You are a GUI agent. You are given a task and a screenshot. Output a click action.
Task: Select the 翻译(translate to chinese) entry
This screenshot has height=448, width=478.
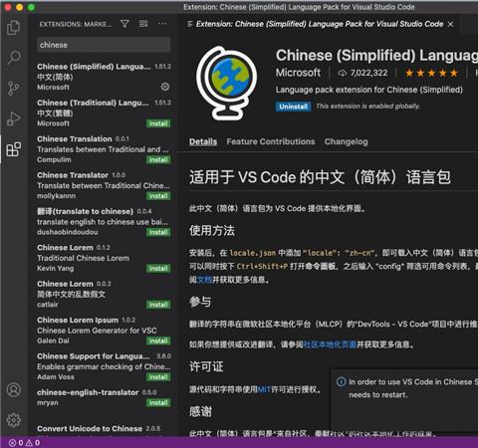point(104,222)
